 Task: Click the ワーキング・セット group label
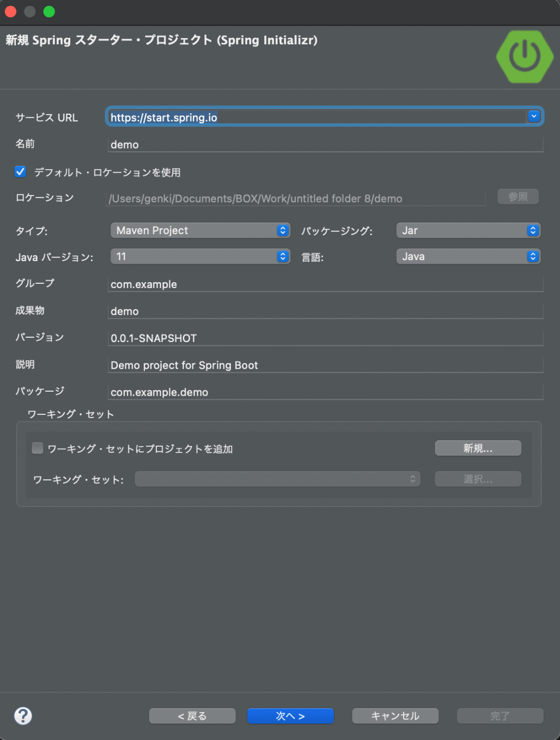pos(71,414)
